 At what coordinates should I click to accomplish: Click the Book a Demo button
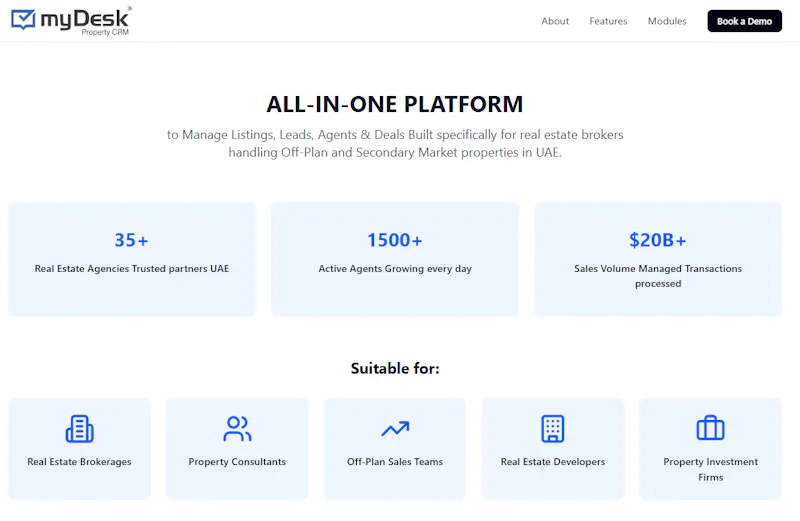[x=744, y=21]
